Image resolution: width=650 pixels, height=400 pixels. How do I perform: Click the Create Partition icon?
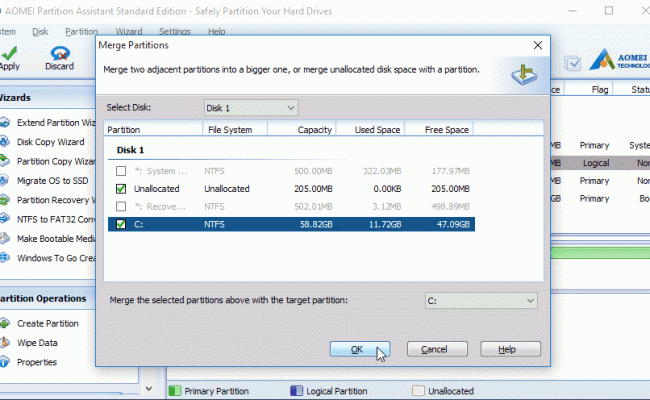pos(5,323)
